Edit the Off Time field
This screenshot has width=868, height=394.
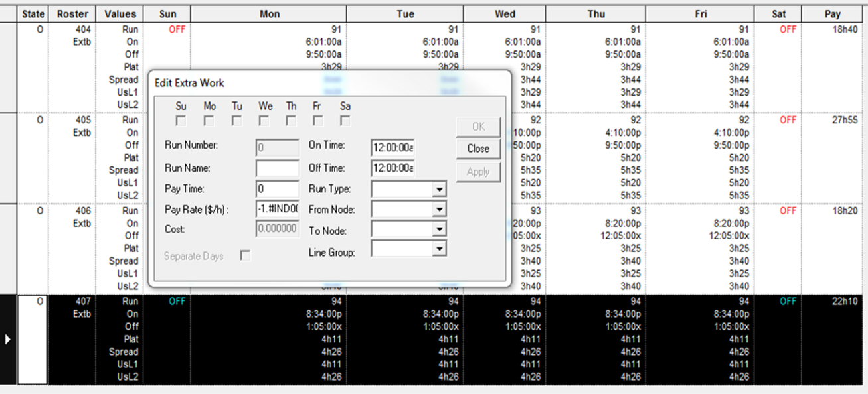392,168
